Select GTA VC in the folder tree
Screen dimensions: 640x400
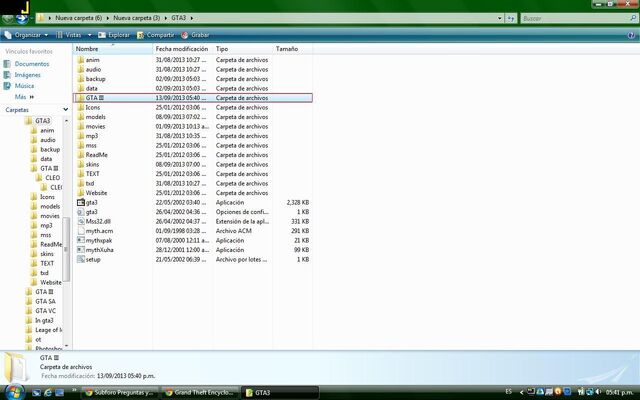point(45,311)
